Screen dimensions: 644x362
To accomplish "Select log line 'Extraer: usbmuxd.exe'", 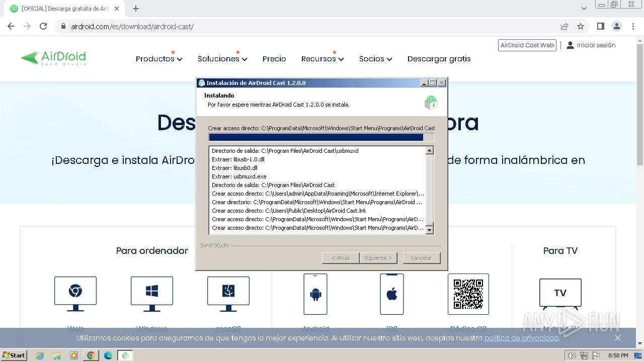I will click(x=239, y=176).
